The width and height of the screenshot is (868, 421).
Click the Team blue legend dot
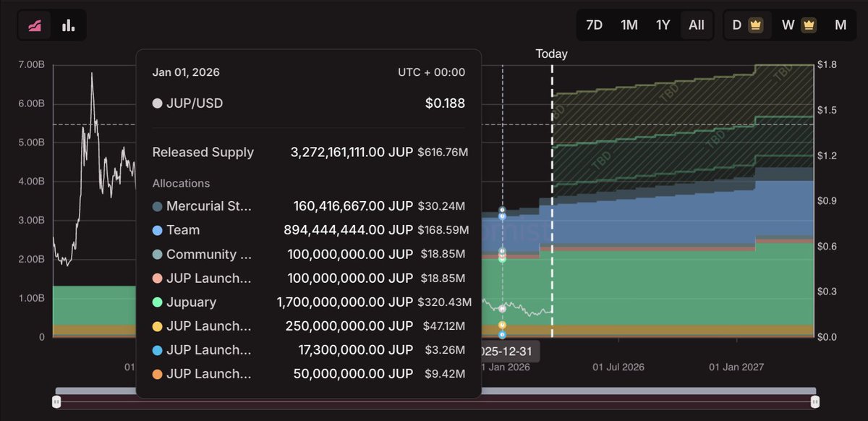[157, 230]
